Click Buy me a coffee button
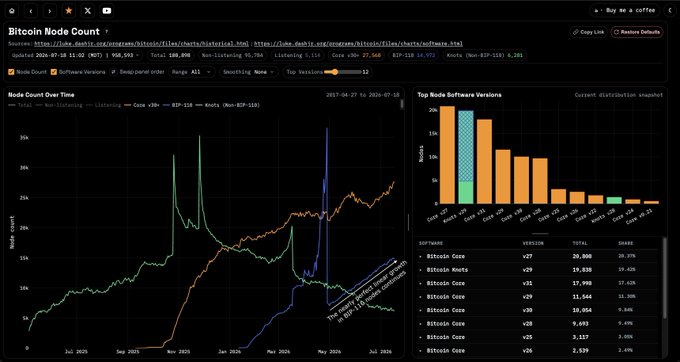This screenshot has width=680, height=362. tap(625, 10)
